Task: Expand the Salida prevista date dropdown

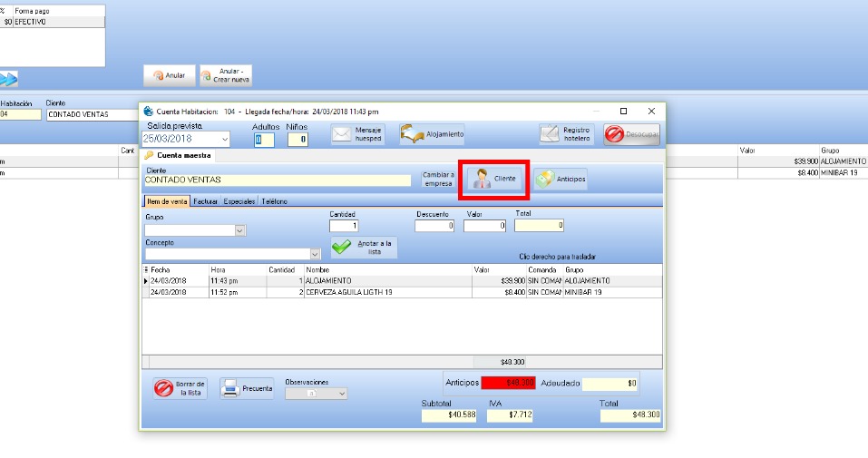Action: pyautogui.click(x=224, y=140)
